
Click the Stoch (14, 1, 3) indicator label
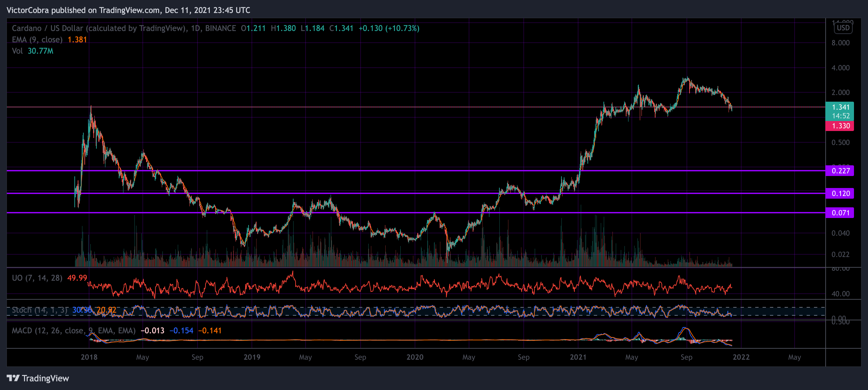(x=40, y=310)
